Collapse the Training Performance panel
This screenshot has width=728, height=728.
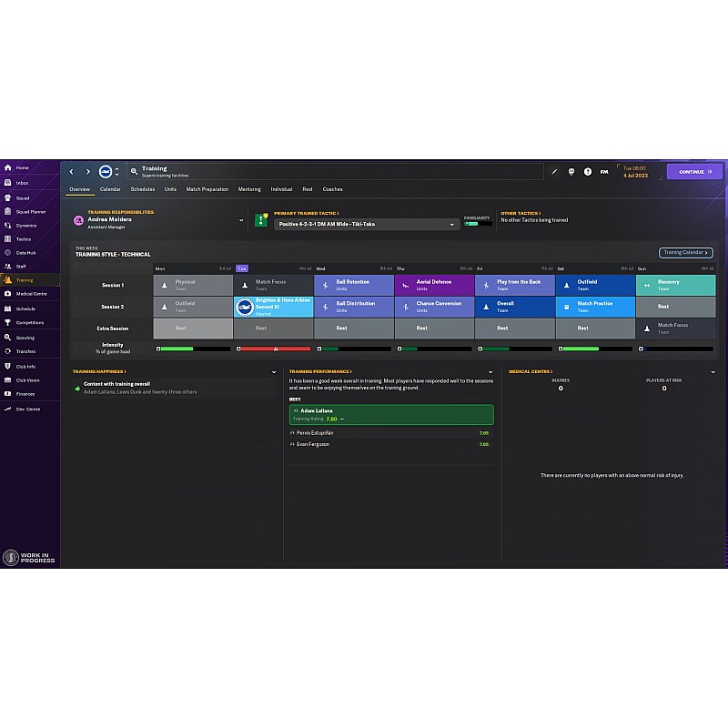[493, 372]
